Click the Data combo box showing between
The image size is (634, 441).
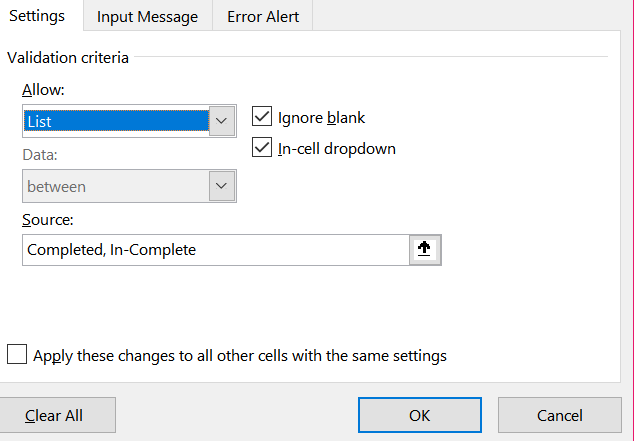pyautogui.click(x=116, y=186)
